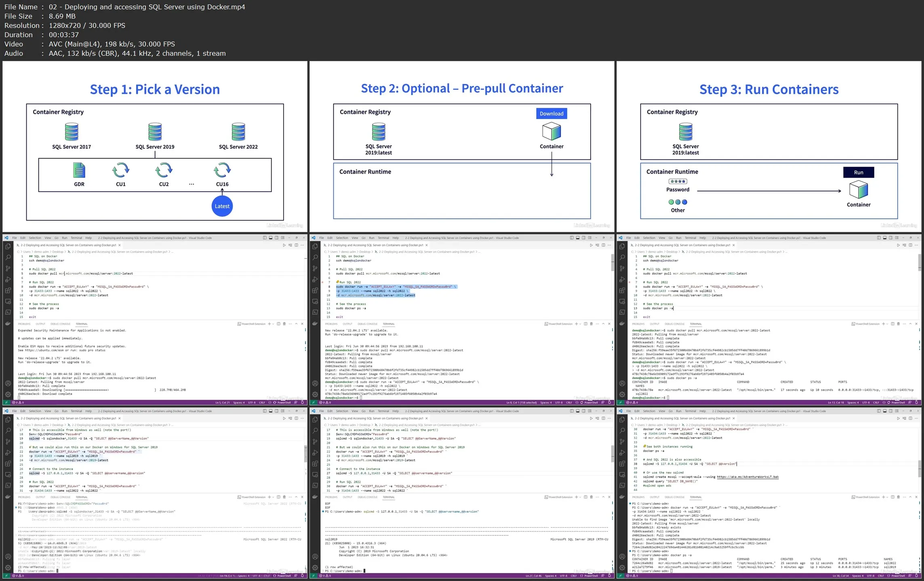
Task: Open PowerShell language mode in first frame's status bar
Action: (x=284, y=403)
